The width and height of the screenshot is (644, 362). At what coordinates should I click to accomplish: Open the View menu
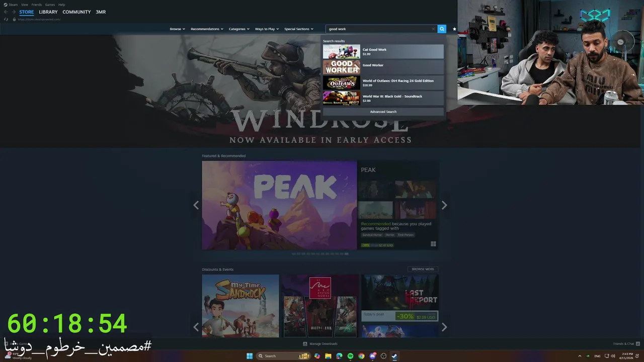point(24,5)
